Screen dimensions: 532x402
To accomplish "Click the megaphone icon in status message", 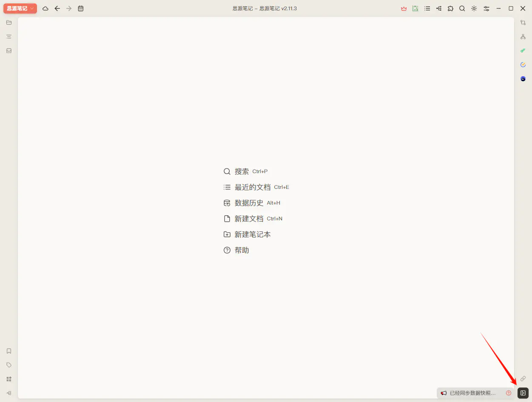I will [444, 393].
